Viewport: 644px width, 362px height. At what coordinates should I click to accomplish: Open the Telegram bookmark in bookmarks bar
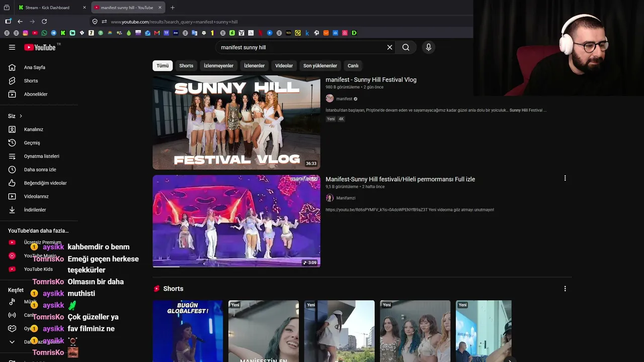click(54, 33)
